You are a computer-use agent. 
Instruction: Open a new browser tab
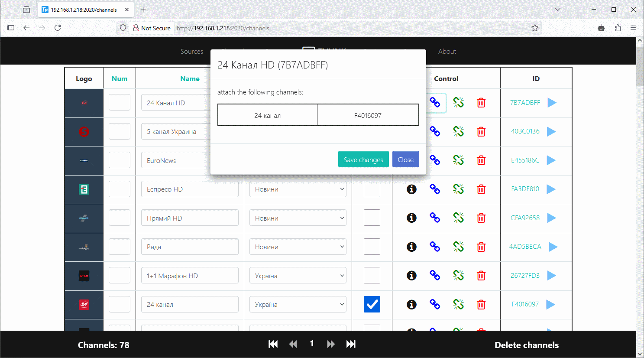tap(143, 10)
